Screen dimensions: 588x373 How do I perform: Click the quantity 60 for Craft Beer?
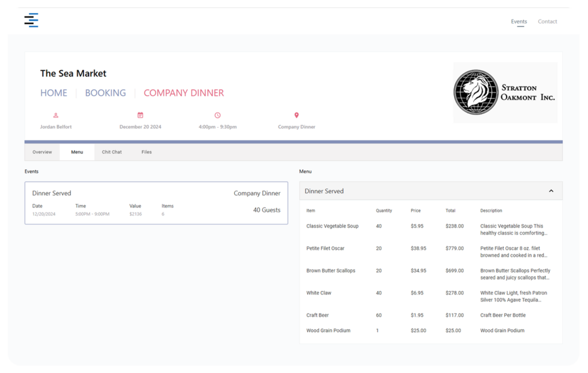click(379, 315)
